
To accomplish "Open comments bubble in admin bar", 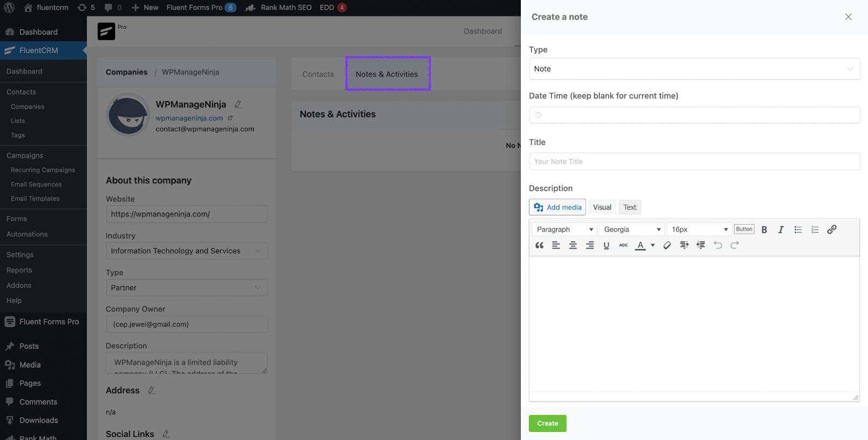I will pos(113,8).
